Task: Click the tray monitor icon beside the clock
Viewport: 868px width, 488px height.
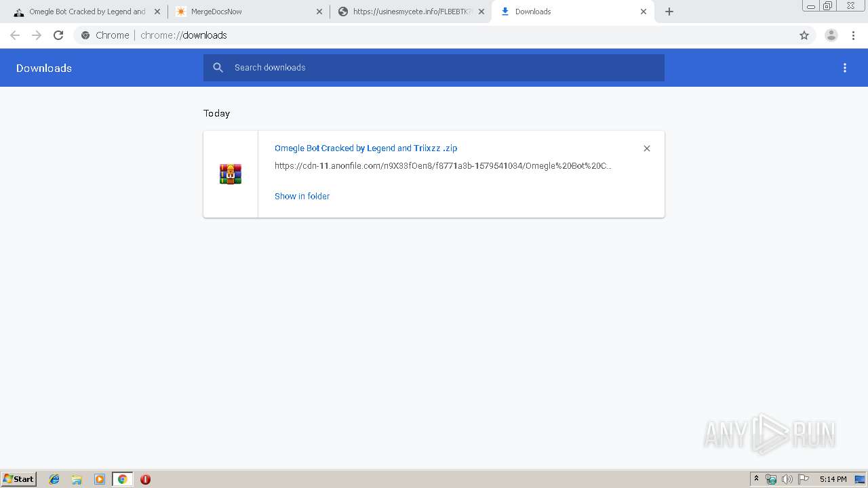Action: click(860, 479)
